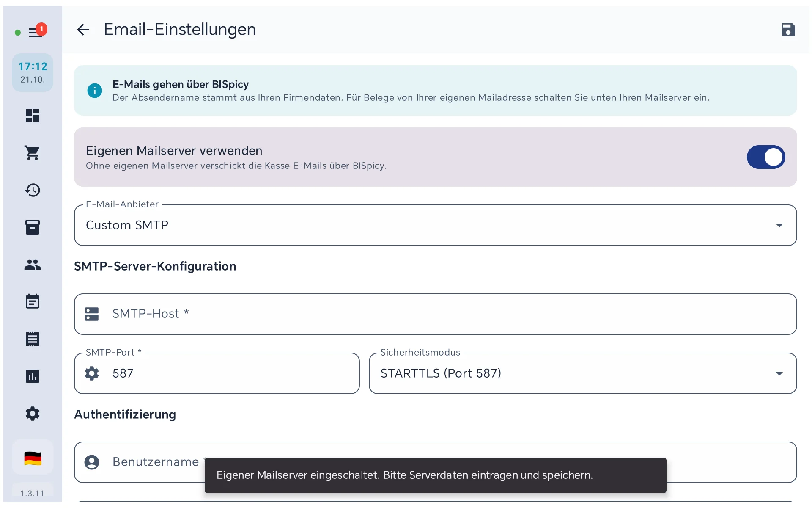Image resolution: width=812 pixels, height=508 pixels.
Task: Click the version number 1.3.11
Action: point(32,494)
